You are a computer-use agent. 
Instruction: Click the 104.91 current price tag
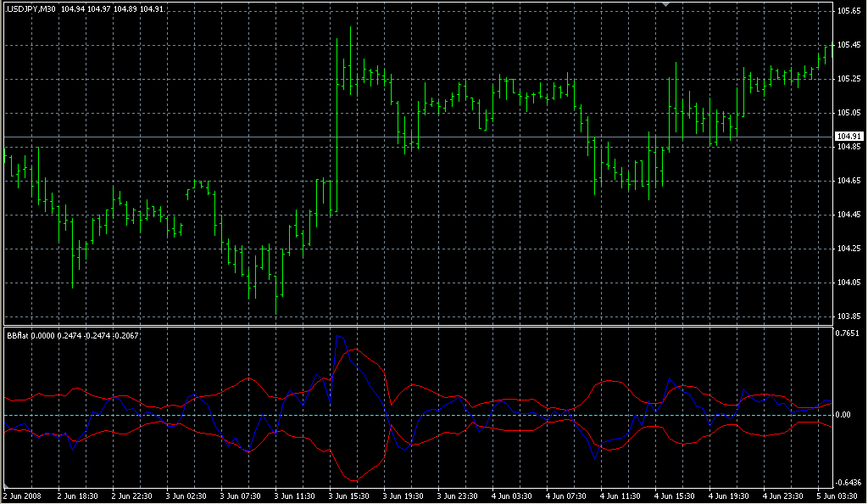pyautogui.click(x=849, y=137)
